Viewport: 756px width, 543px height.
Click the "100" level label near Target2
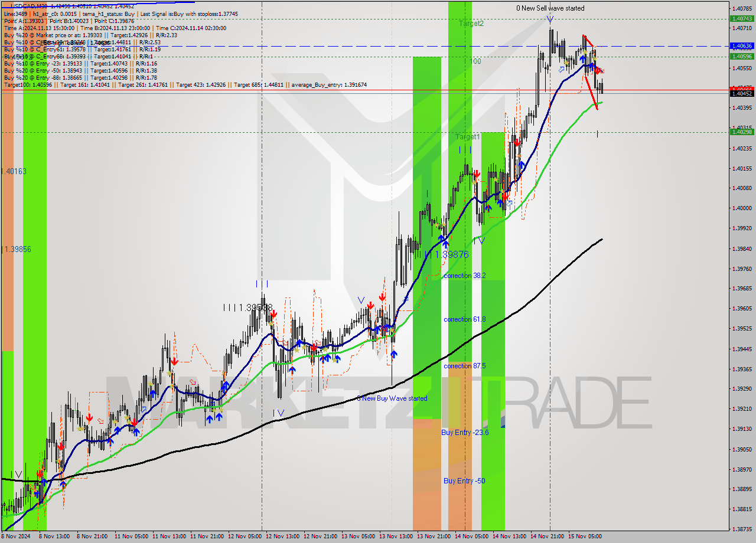tap(475, 61)
